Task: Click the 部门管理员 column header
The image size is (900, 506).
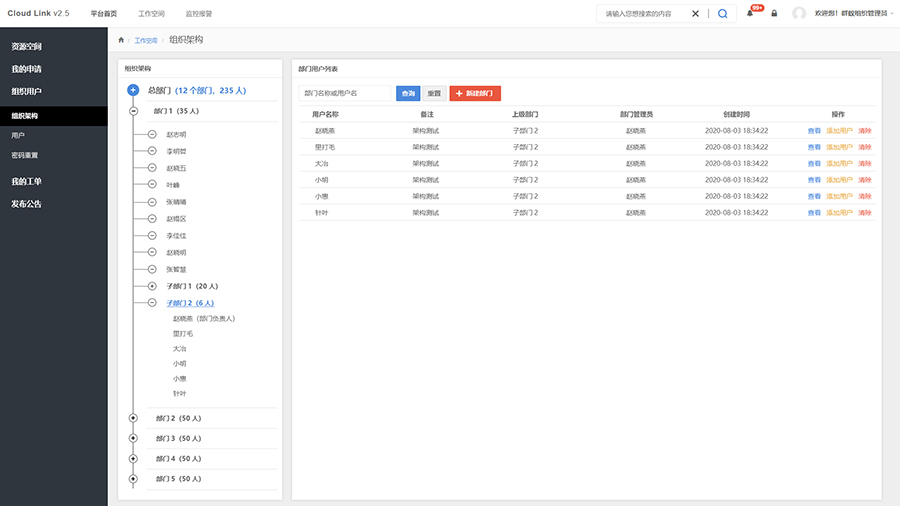Action: click(x=636, y=114)
